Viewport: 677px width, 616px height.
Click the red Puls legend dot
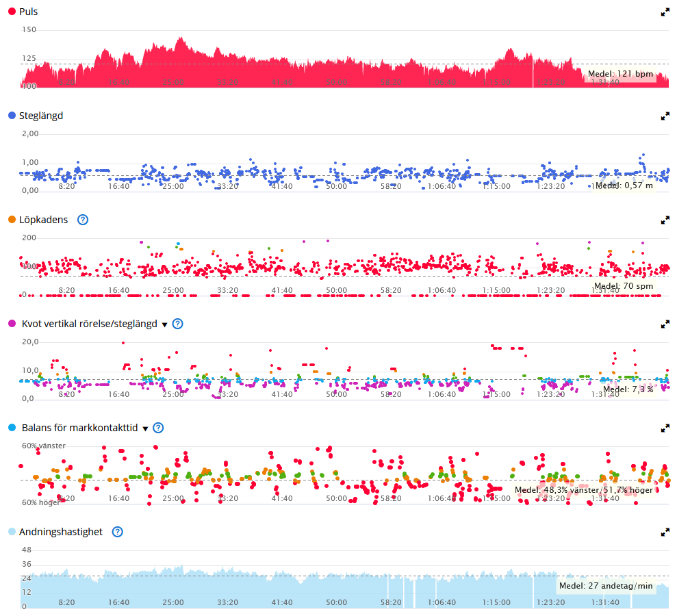[12, 12]
